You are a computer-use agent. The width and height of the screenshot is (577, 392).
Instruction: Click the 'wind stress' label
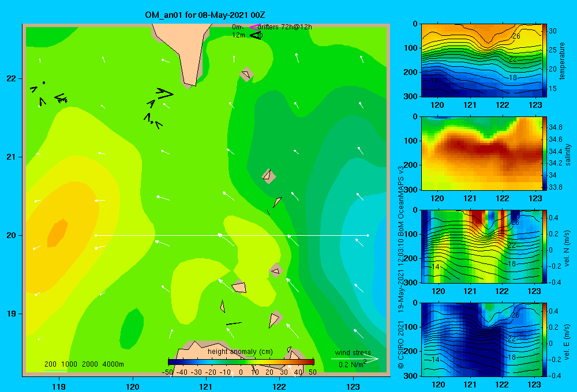pos(353,353)
